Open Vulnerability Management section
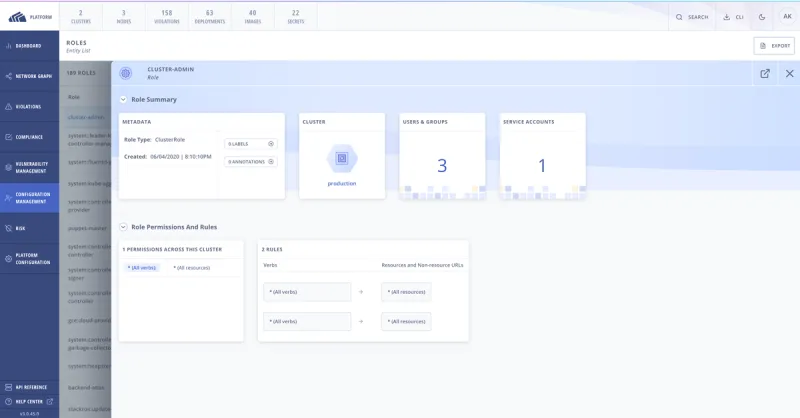 click(x=29, y=166)
